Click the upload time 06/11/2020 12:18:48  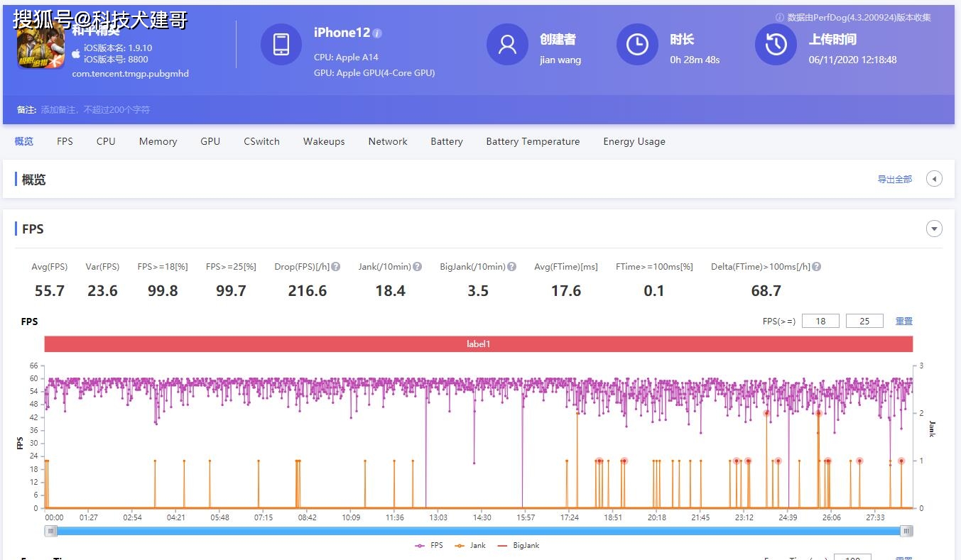coord(852,60)
